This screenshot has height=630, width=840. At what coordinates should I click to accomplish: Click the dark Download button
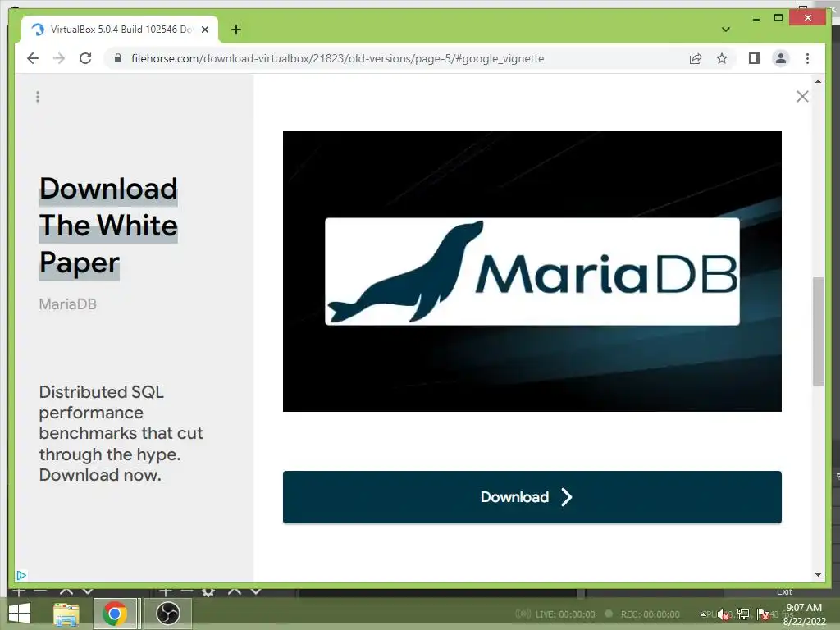tap(532, 497)
